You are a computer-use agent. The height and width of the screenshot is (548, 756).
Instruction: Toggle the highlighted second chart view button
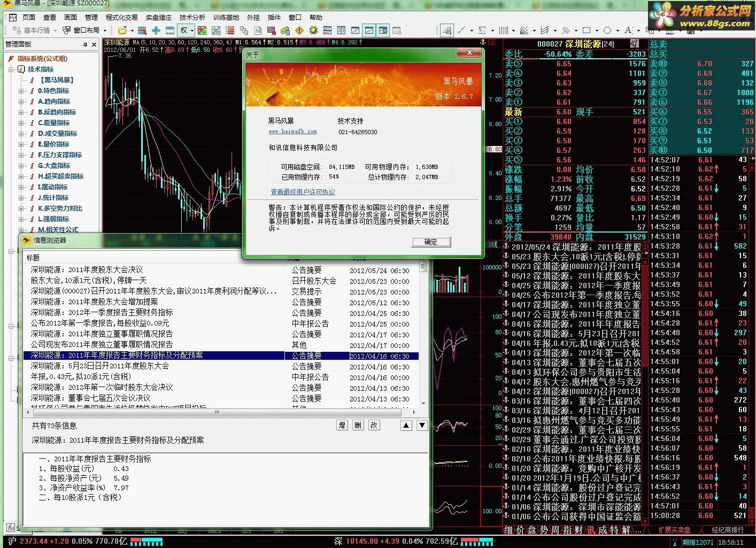(x=383, y=30)
